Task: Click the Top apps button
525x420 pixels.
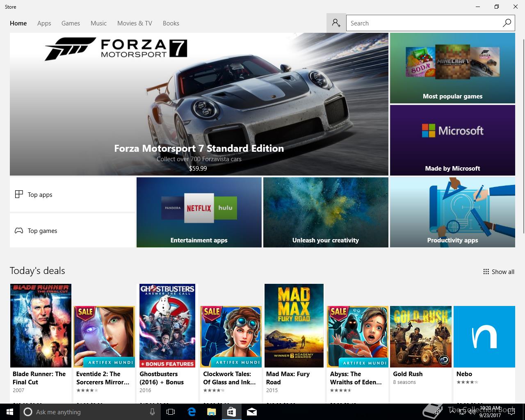Action: 73,194
